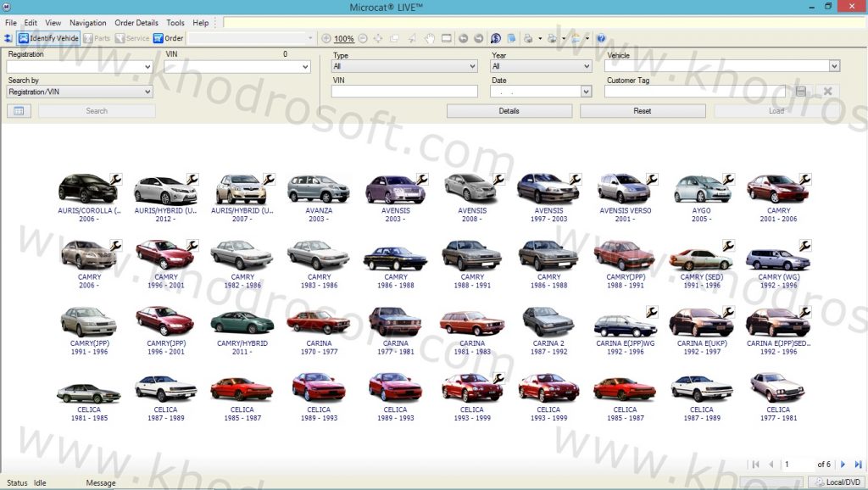Image resolution: width=868 pixels, height=490 pixels.
Task: Open the Help menu
Action: [200, 23]
